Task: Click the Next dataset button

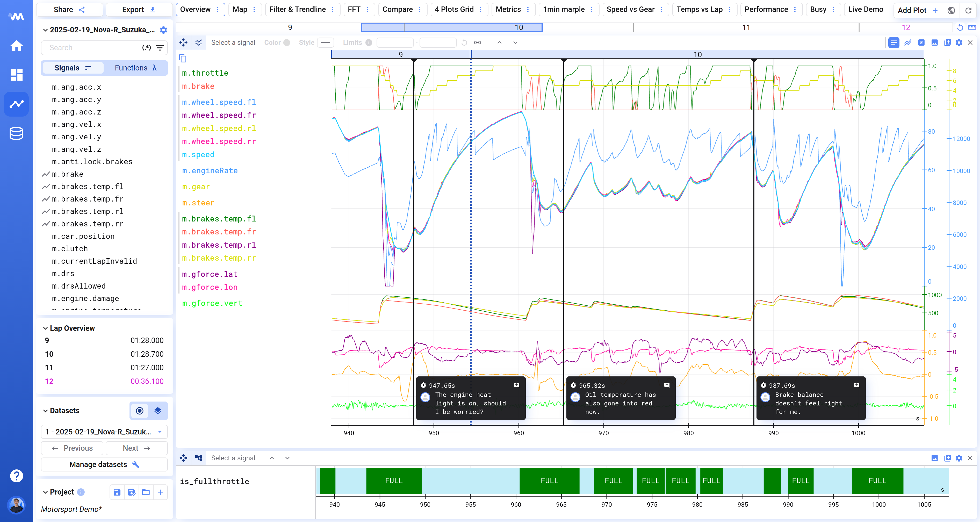Action: [x=136, y=448]
